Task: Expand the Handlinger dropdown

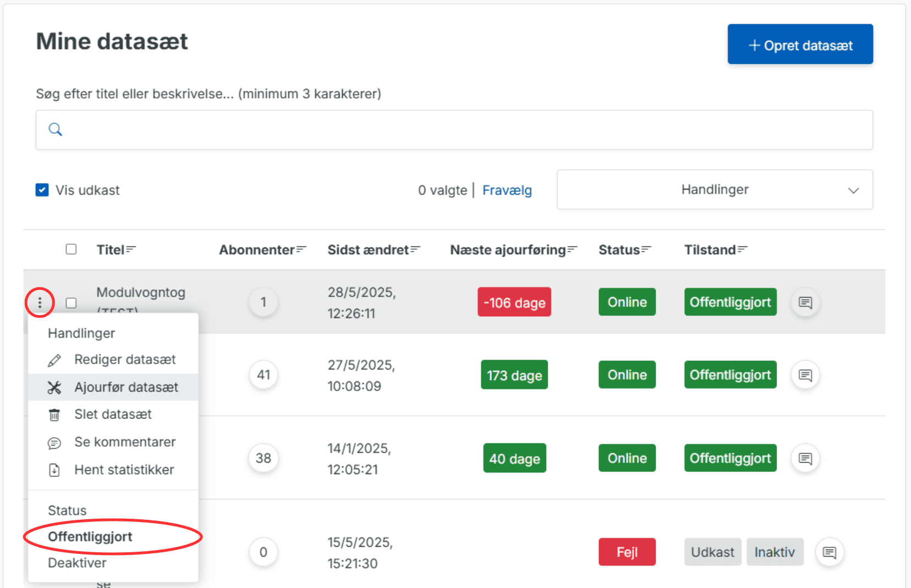Action: 715,190
